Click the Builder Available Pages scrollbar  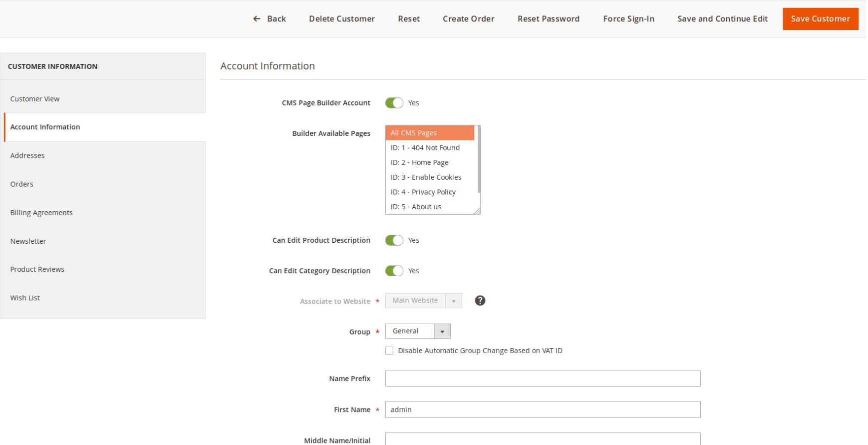(479, 160)
